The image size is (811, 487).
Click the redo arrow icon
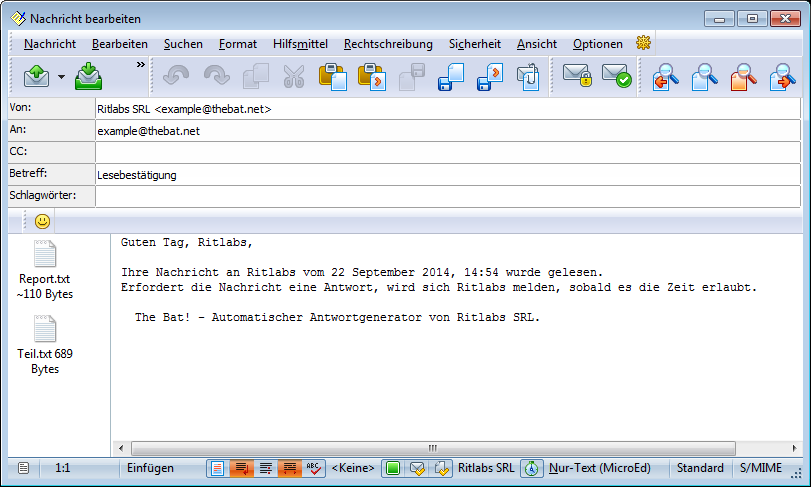216,77
